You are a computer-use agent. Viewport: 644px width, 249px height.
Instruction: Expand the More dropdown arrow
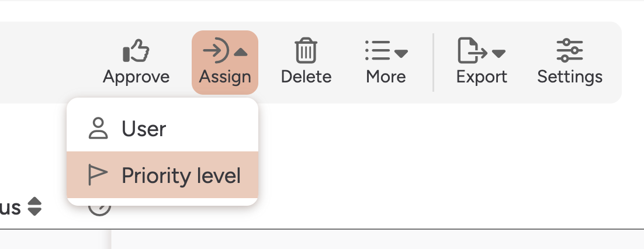pyautogui.click(x=401, y=54)
